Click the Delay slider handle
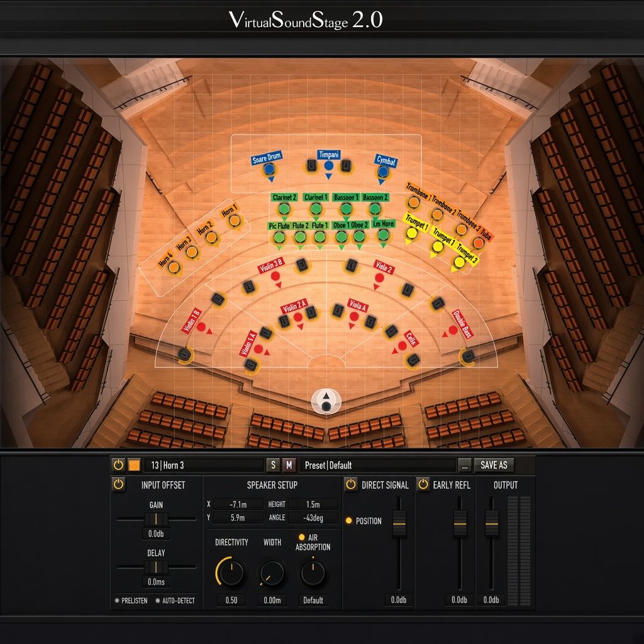 156,567
